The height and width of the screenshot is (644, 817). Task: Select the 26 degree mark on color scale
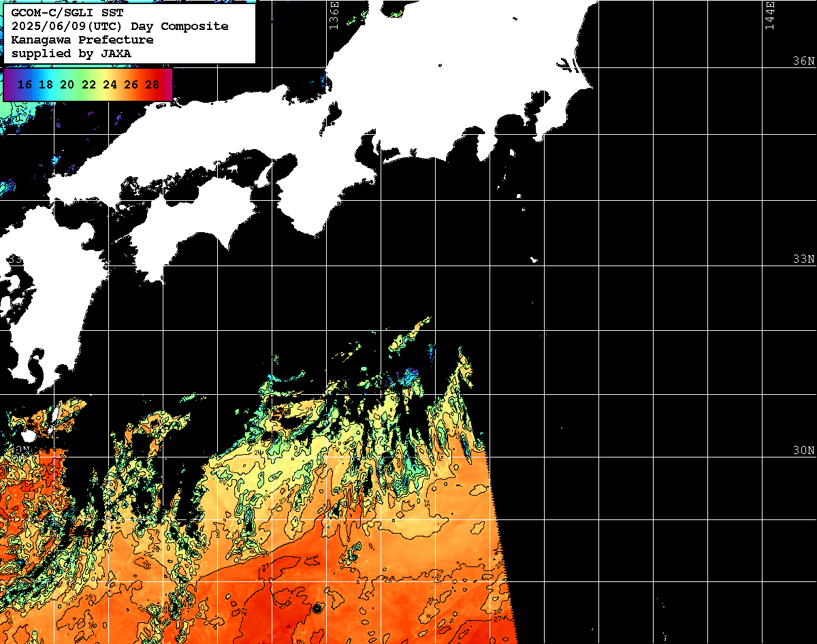131,84
